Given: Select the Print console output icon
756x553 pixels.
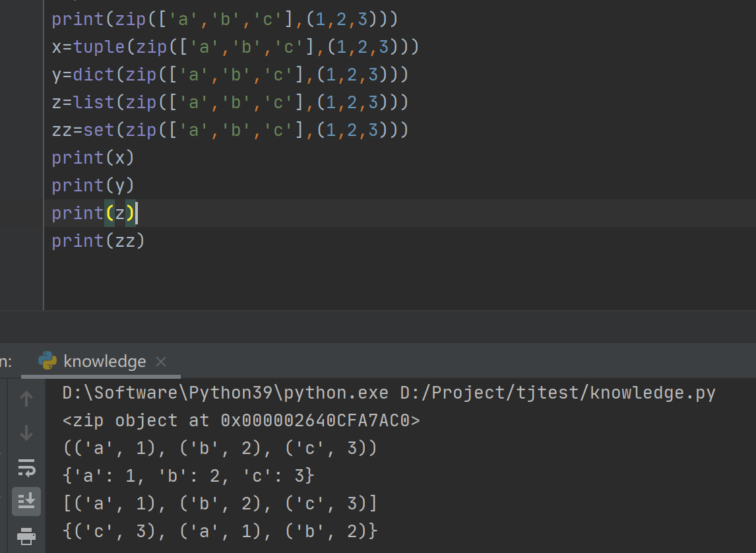Looking at the screenshot, I should tap(26, 534).
